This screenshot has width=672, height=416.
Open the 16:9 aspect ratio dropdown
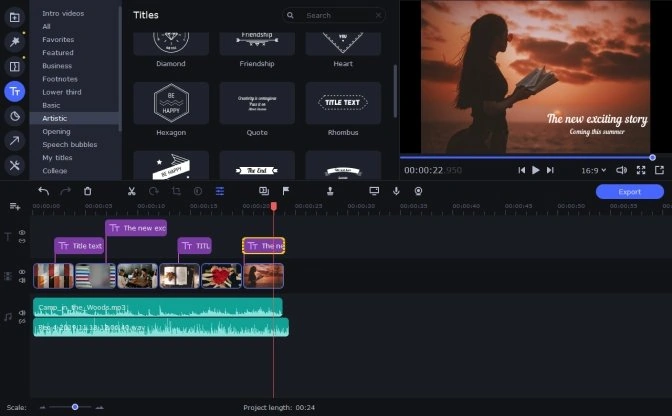tap(594, 170)
